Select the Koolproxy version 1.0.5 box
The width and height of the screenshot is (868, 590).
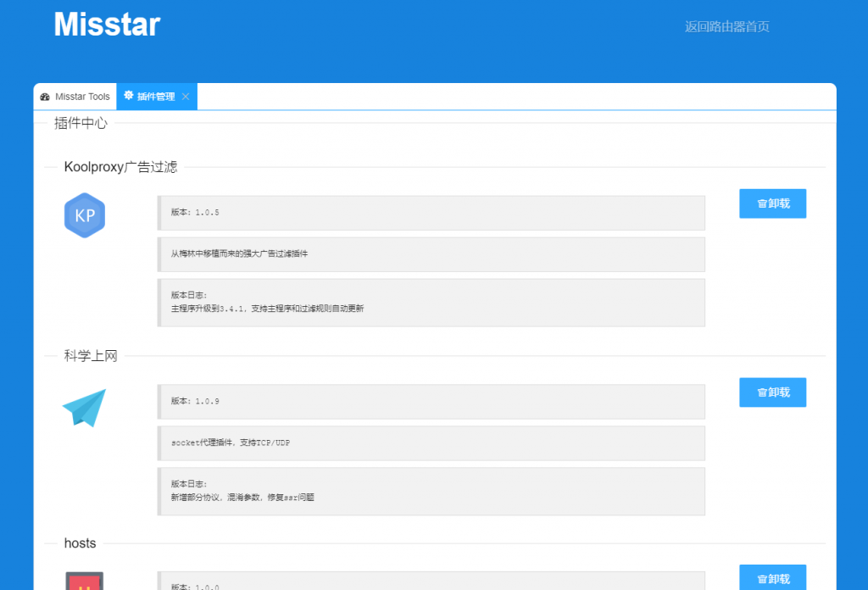point(431,213)
